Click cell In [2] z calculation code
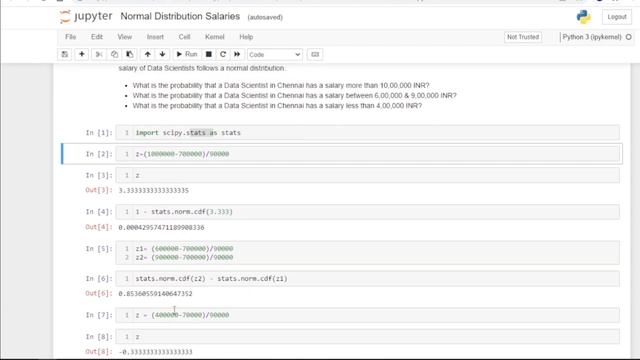The image size is (640, 360). (x=367, y=154)
